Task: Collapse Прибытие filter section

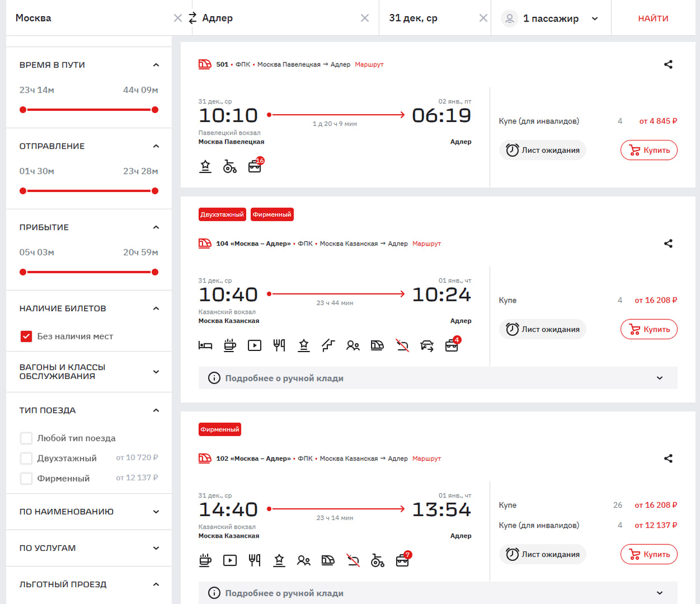Action: (x=156, y=227)
